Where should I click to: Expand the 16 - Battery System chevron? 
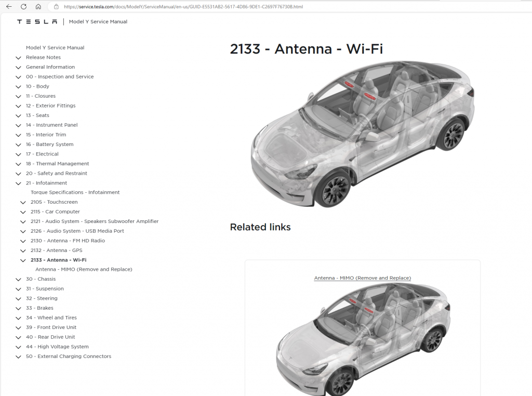(x=18, y=144)
